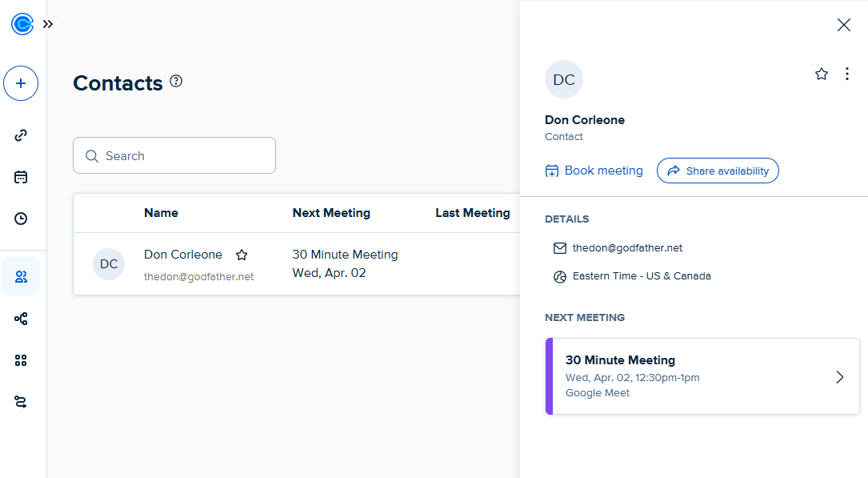Expand the sidebar with double-chevron icon
The width and height of the screenshot is (868, 478).
pyautogui.click(x=48, y=24)
